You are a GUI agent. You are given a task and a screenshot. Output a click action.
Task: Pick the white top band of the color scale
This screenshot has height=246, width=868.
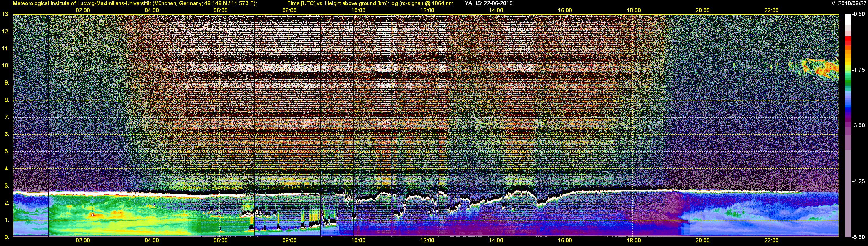tap(848, 20)
